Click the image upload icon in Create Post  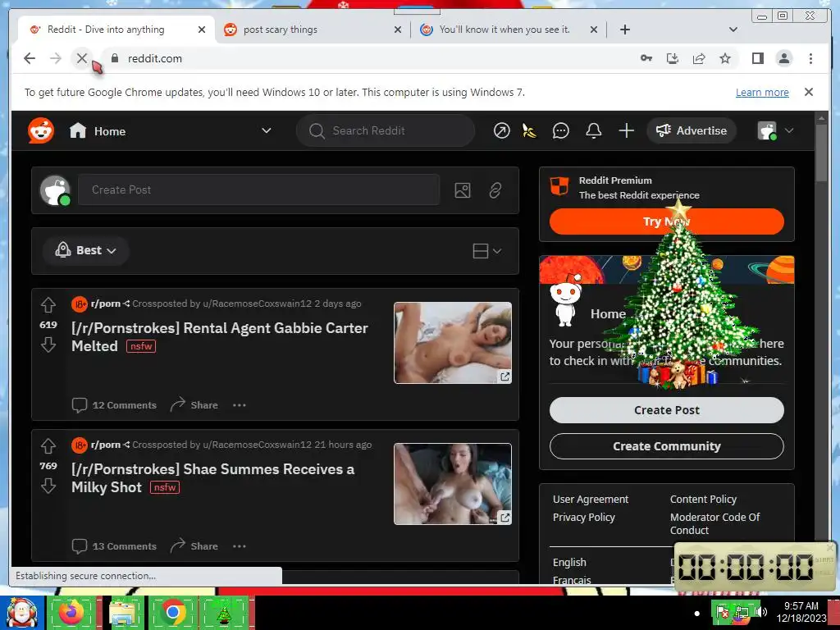(463, 190)
